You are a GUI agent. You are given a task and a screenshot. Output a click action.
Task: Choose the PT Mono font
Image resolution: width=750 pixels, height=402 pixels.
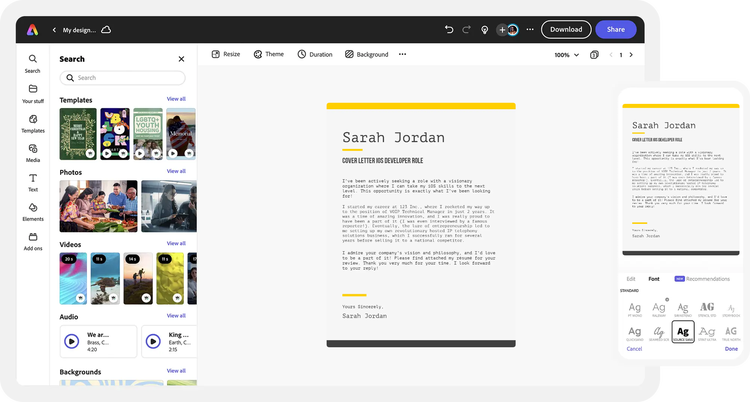tap(635, 309)
